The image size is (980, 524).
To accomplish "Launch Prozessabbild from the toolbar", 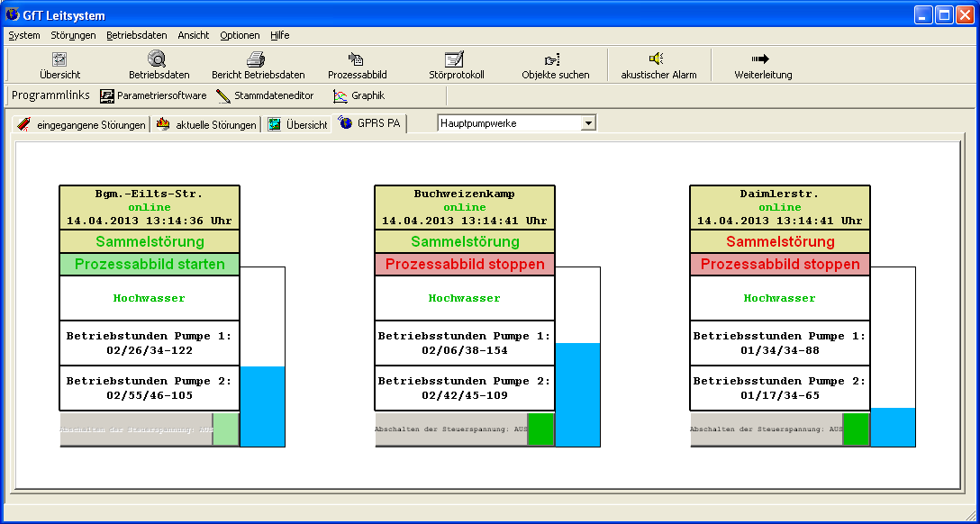I will pyautogui.click(x=357, y=59).
